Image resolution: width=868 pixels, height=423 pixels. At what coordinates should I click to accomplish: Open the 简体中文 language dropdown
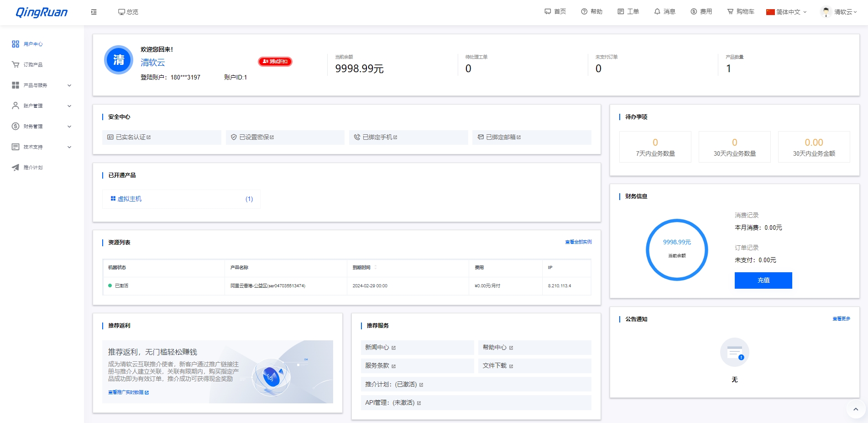tap(787, 12)
